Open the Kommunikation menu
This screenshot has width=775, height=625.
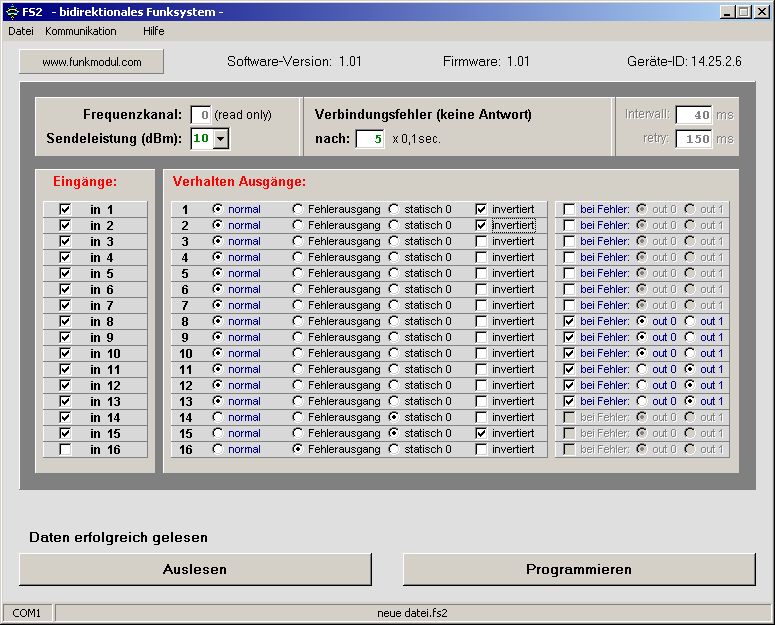[81, 31]
